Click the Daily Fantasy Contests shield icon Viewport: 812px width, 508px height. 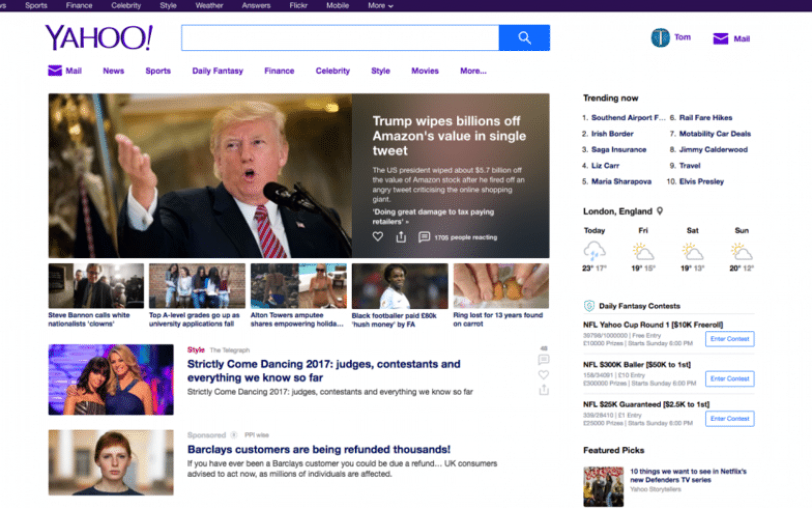(x=589, y=305)
